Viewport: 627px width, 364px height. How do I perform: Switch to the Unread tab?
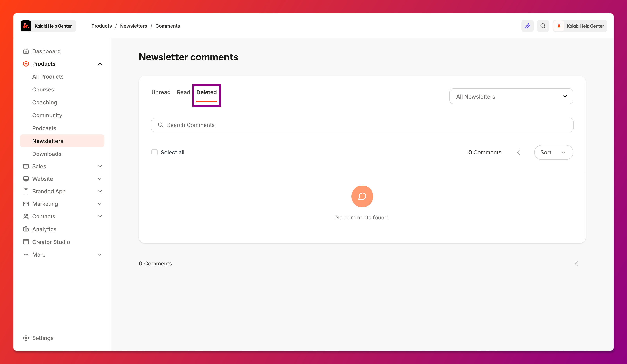(x=161, y=92)
